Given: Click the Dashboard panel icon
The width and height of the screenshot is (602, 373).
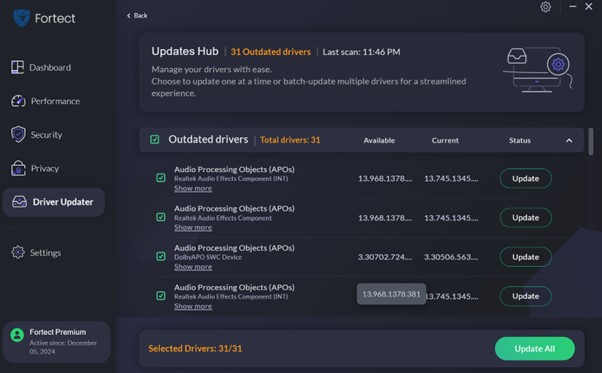Looking at the screenshot, I should [x=17, y=67].
